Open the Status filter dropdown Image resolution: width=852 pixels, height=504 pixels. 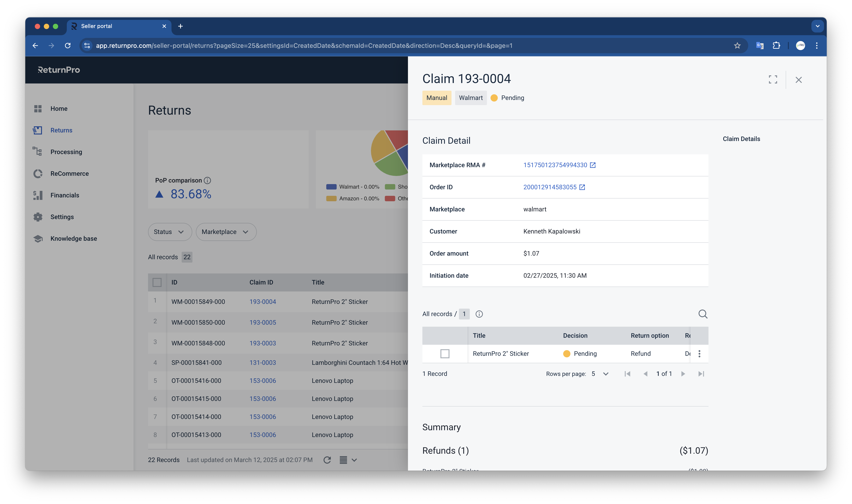pos(169,232)
